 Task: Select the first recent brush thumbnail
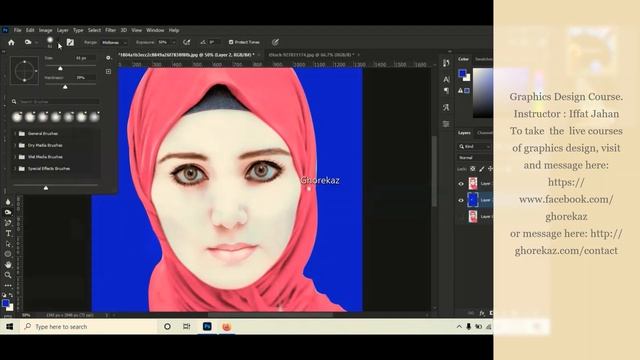(17, 117)
